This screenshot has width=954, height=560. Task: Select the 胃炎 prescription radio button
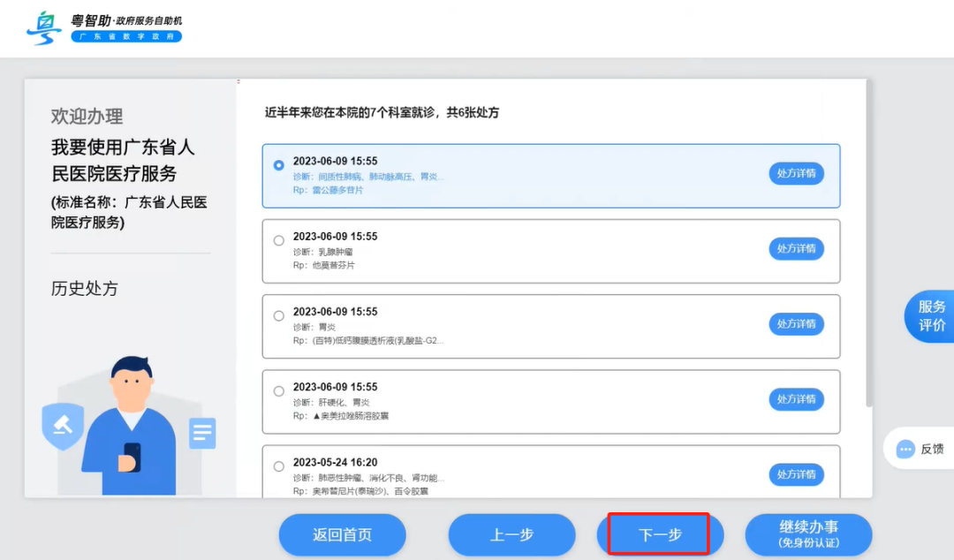[278, 314]
